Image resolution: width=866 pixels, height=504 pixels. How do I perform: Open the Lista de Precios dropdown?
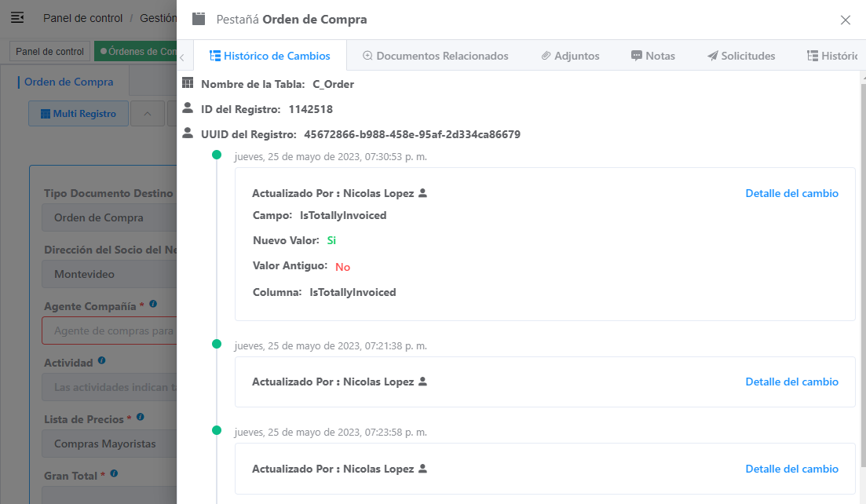tap(110, 444)
